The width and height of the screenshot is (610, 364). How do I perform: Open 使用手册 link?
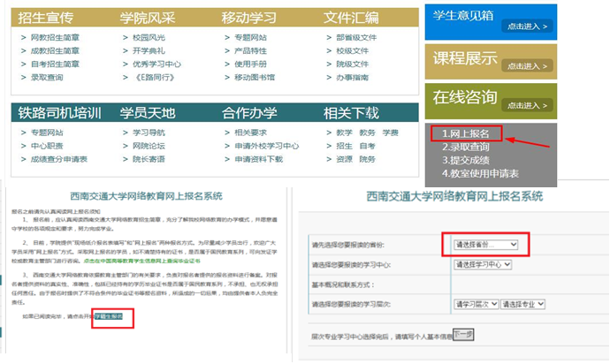point(250,64)
